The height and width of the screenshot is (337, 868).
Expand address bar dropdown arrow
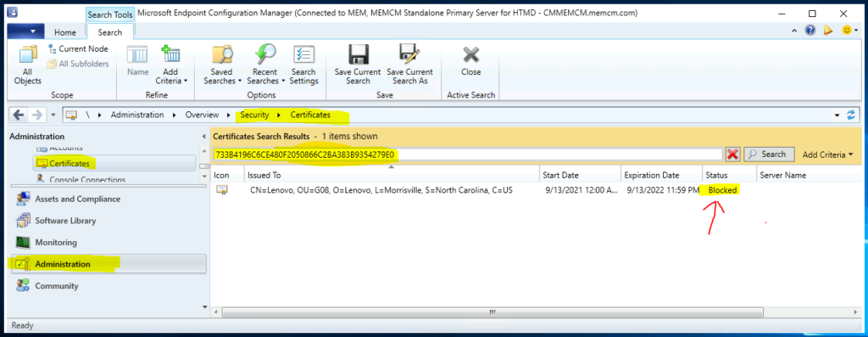click(837, 115)
